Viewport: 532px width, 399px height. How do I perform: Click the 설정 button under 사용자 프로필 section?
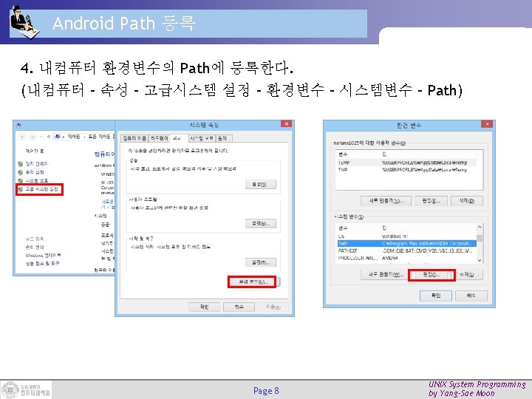(x=261, y=223)
